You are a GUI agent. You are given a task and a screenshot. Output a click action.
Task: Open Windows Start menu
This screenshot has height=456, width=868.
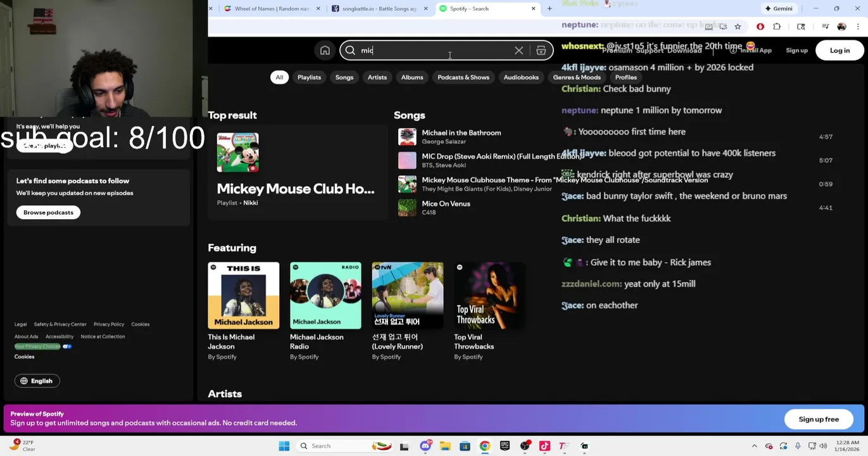284,446
